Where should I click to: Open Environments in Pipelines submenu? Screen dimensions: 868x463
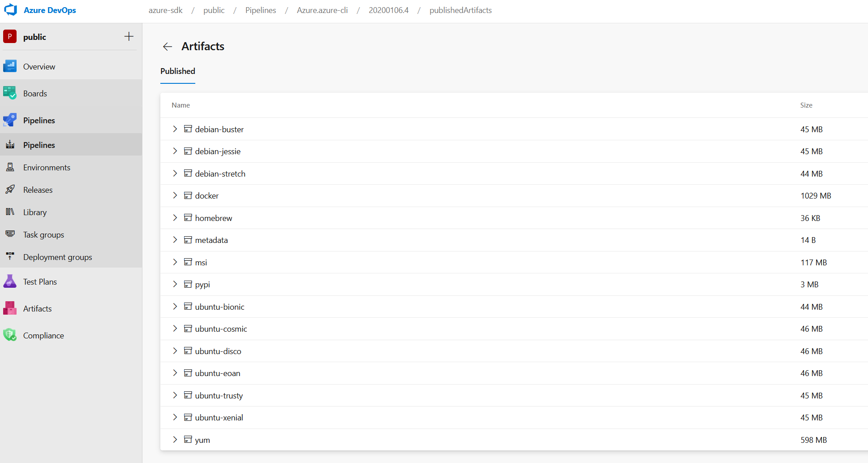click(47, 168)
